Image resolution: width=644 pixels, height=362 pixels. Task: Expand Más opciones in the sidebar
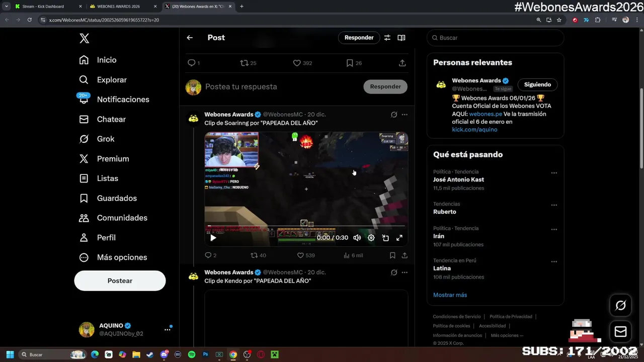point(113,257)
